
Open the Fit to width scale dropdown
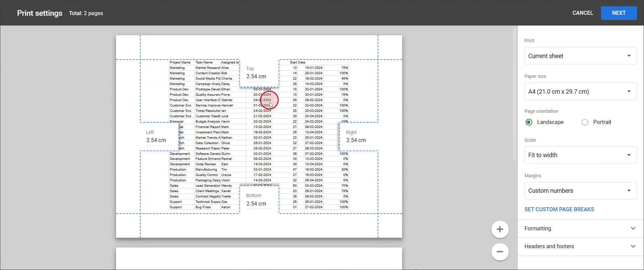[581, 155]
